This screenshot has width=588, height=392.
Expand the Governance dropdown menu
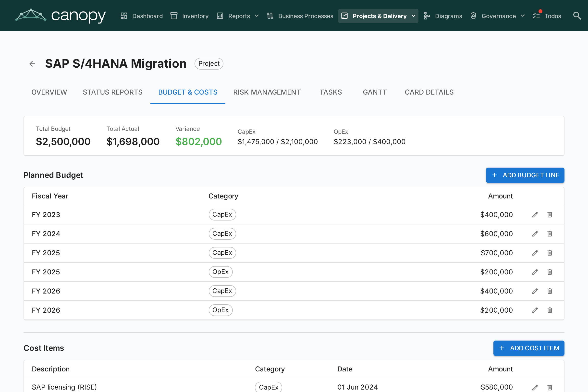(498, 16)
